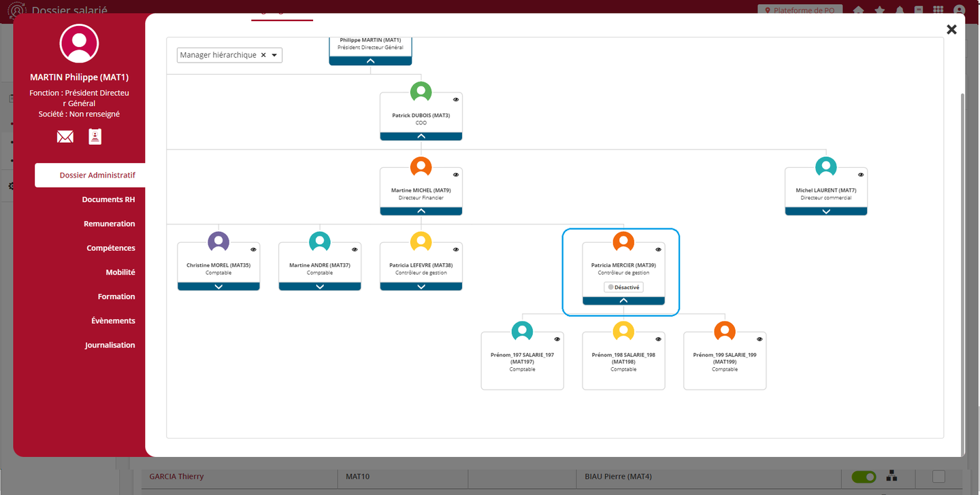Click Michel LAURENT teal avatar icon

[826, 167]
